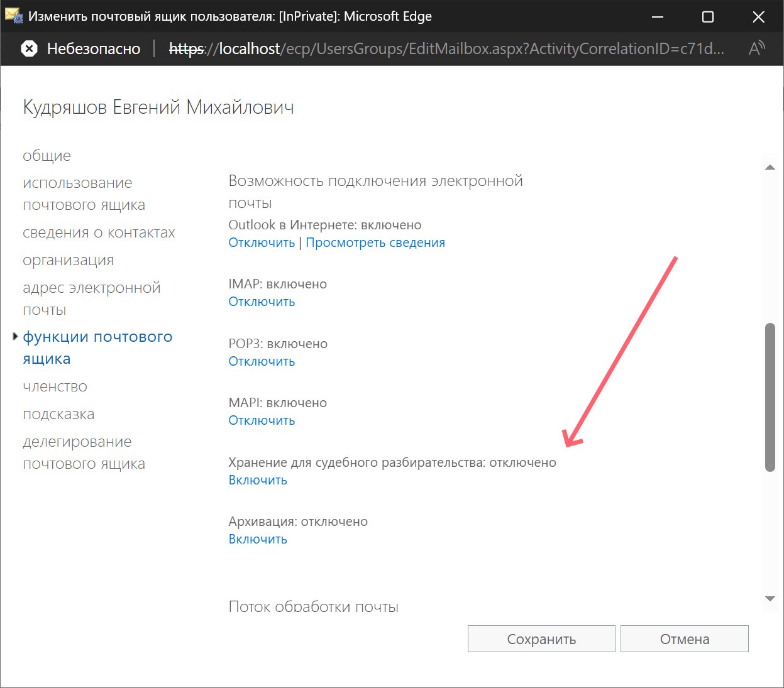Minimize the Edit Mailbox window
The height and width of the screenshot is (688, 784).
click(x=658, y=17)
